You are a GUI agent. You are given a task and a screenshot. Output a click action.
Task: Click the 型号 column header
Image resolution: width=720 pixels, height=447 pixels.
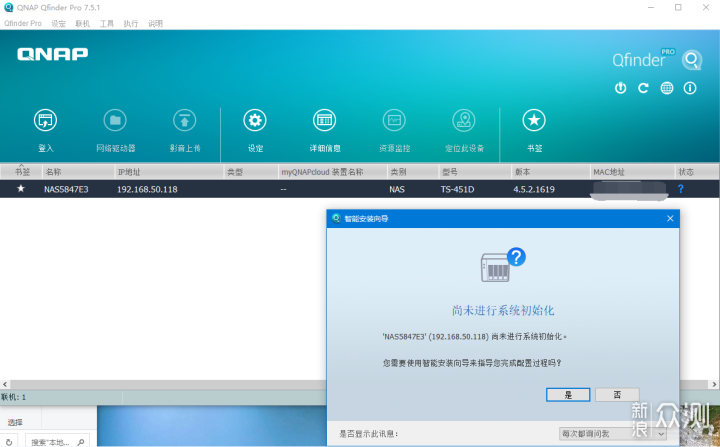click(x=474, y=172)
